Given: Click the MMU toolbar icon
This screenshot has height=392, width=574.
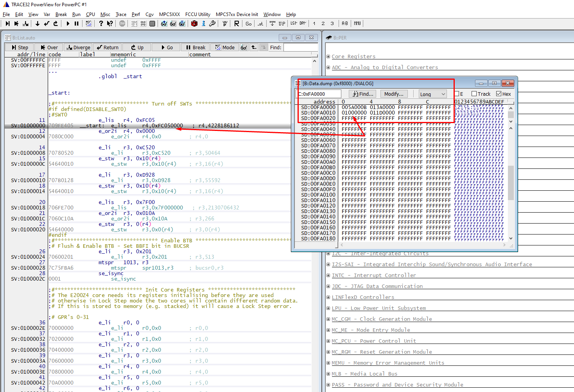Looking at the screenshot, I should coord(357,23).
